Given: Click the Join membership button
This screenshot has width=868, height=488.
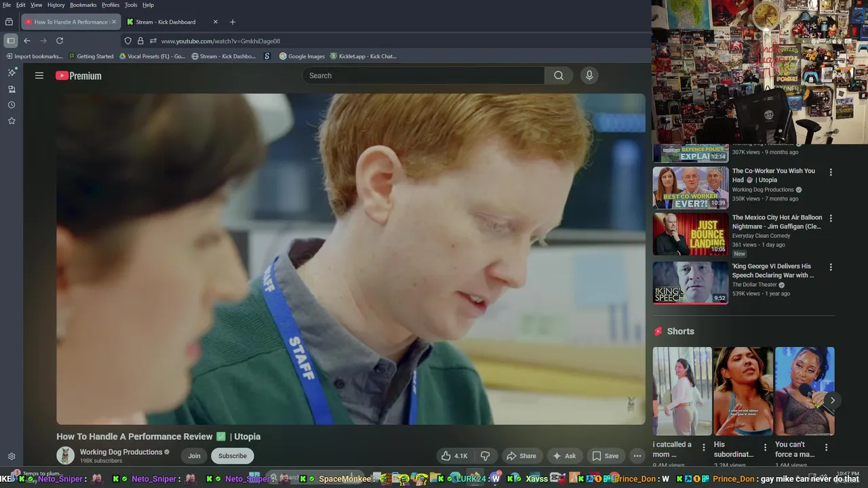Looking at the screenshot, I should (x=195, y=456).
